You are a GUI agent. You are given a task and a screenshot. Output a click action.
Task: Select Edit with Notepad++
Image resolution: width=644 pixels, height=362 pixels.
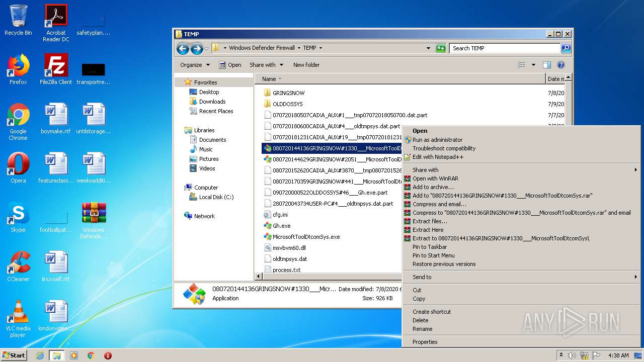coord(521,157)
